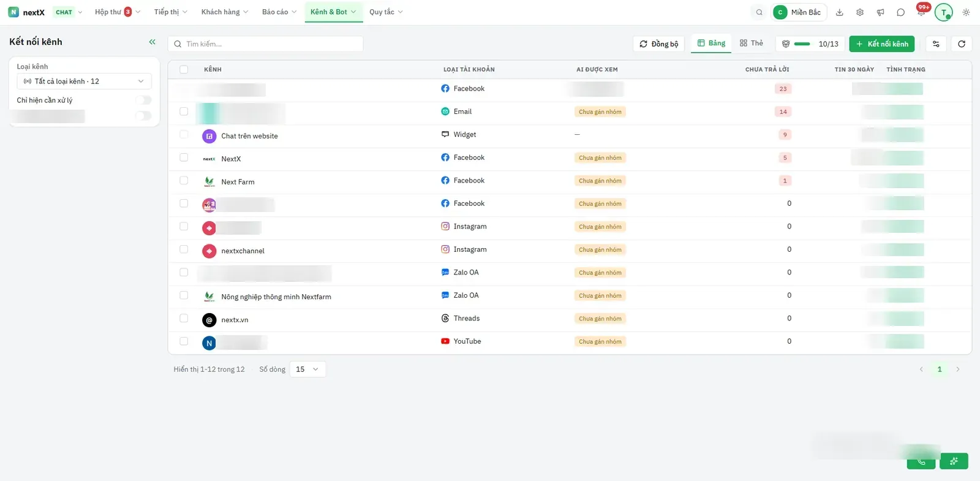Click the next page arrow
This screenshot has height=481, width=980.
pyautogui.click(x=958, y=369)
